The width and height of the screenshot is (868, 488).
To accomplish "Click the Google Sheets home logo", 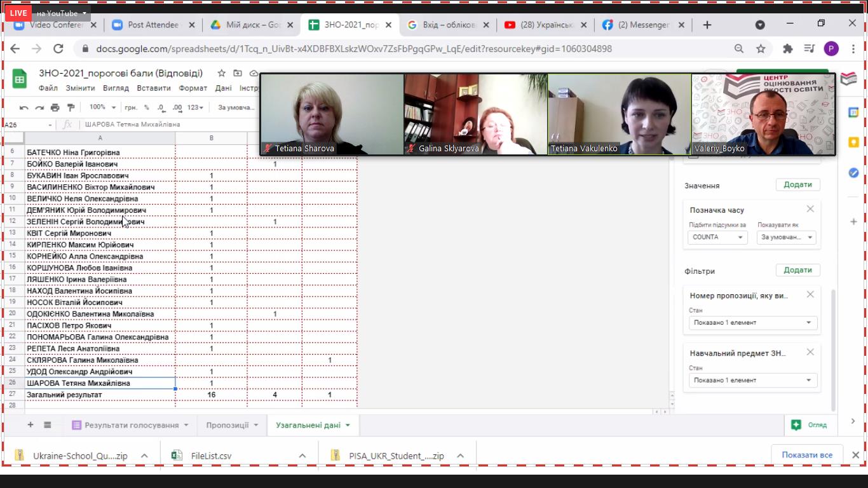I will click(20, 79).
